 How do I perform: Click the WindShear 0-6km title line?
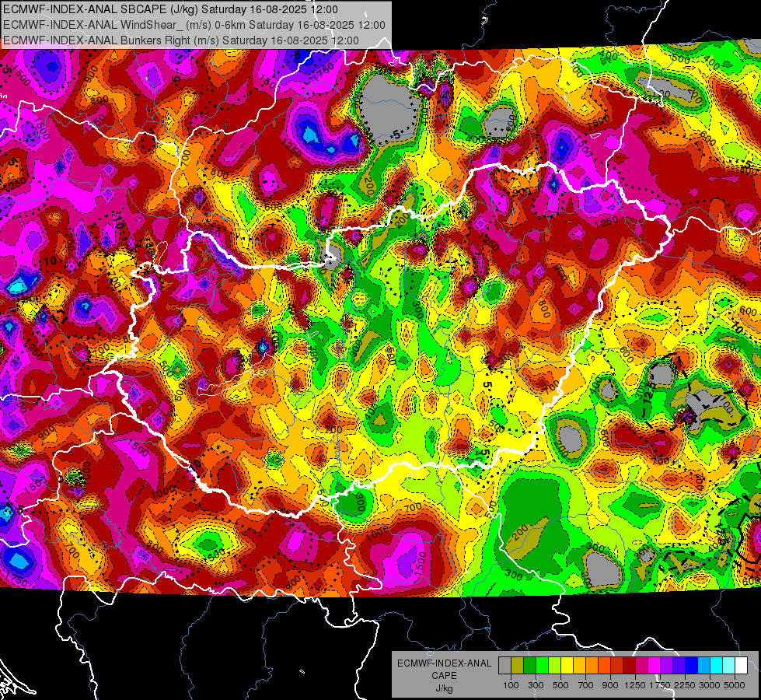[194, 25]
